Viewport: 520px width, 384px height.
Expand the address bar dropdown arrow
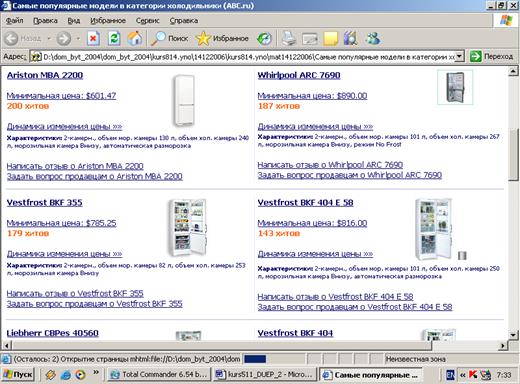460,57
